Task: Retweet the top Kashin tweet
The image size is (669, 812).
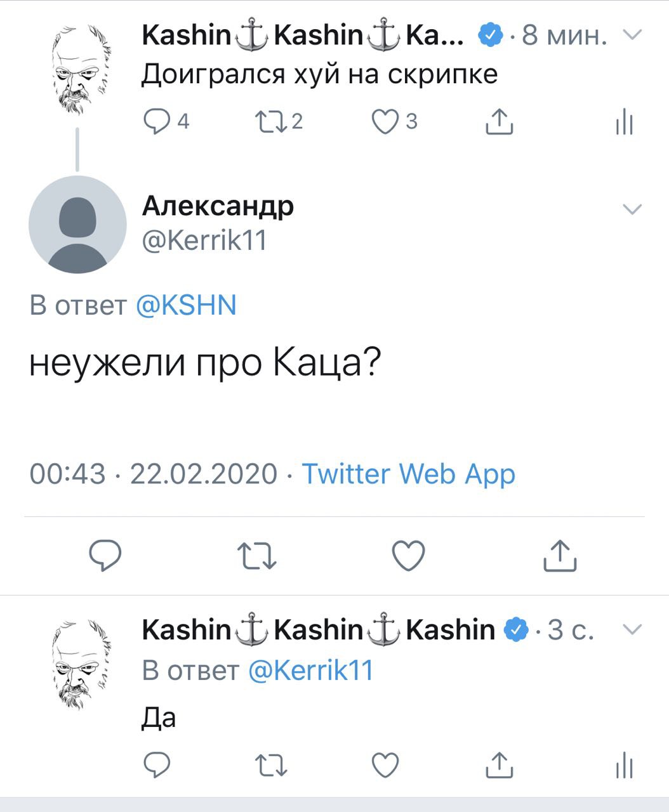Action: pos(271,121)
